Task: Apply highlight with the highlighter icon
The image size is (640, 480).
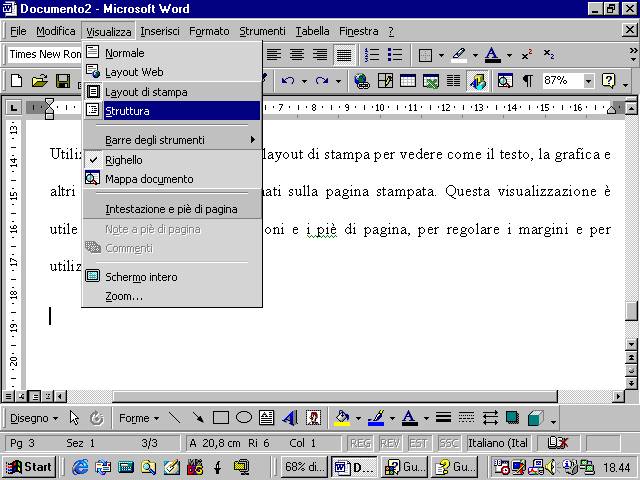Action: coord(459,55)
